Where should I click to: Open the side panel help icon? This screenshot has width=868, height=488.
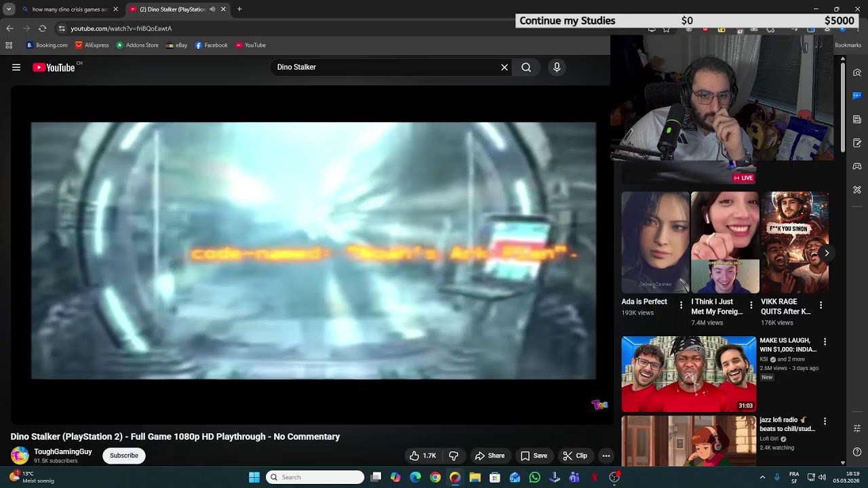pos(857,452)
